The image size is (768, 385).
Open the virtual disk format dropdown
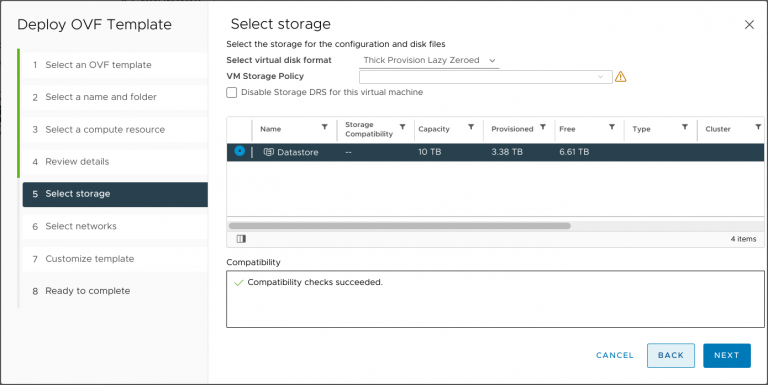[x=429, y=60]
